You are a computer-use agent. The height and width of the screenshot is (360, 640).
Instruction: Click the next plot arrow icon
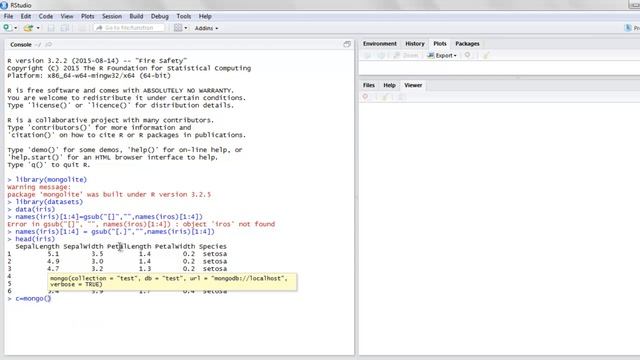pyautogui.click(x=381, y=55)
